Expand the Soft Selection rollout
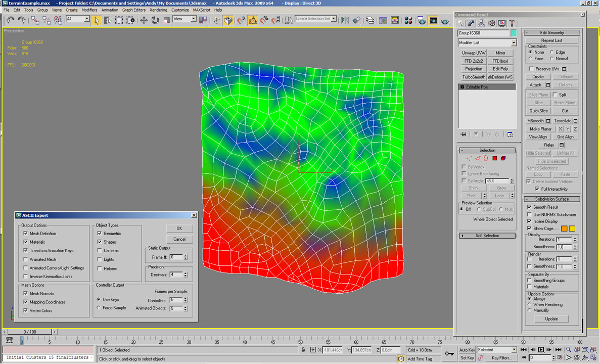Viewport: 600px width, 364px height. [487, 236]
